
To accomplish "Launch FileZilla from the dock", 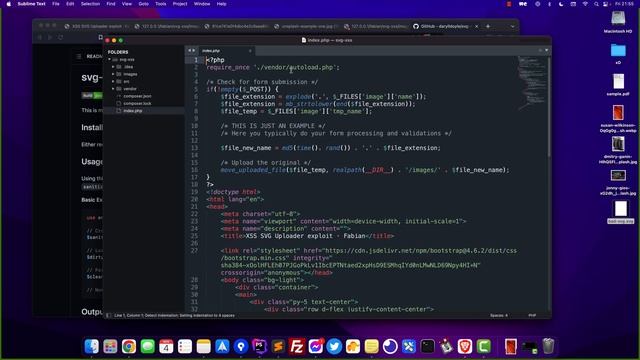I will point(297,347).
